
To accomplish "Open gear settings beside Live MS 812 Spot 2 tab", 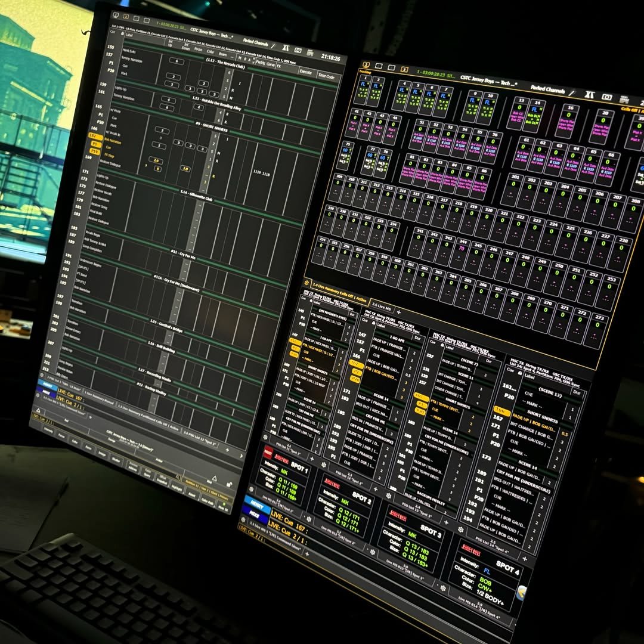I will 309,519.
